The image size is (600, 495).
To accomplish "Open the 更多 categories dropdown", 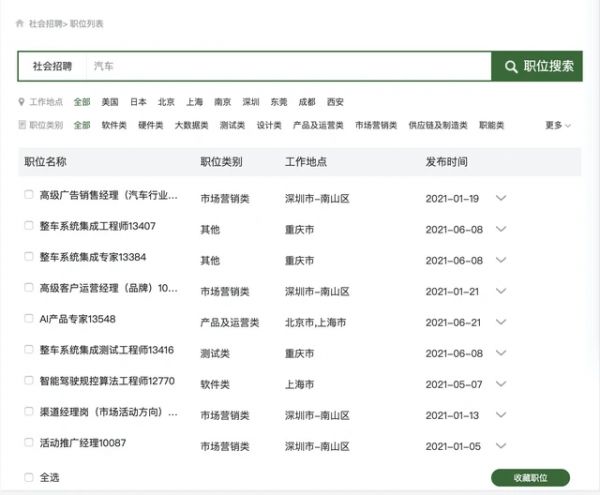I will pos(558,126).
